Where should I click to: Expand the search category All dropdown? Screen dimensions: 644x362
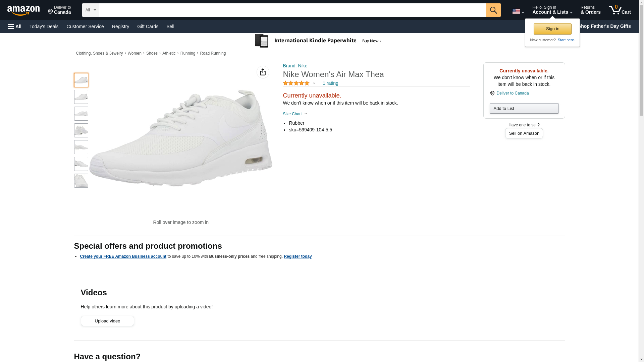(x=90, y=10)
